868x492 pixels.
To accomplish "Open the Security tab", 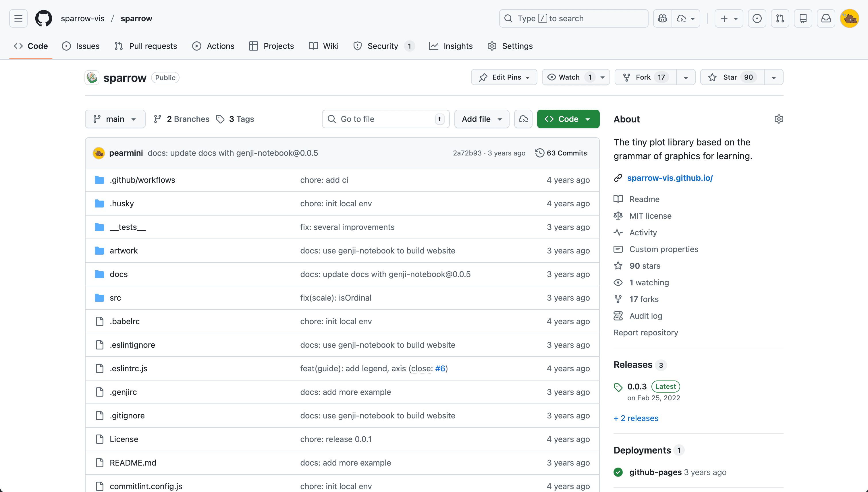I will [x=383, y=46].
